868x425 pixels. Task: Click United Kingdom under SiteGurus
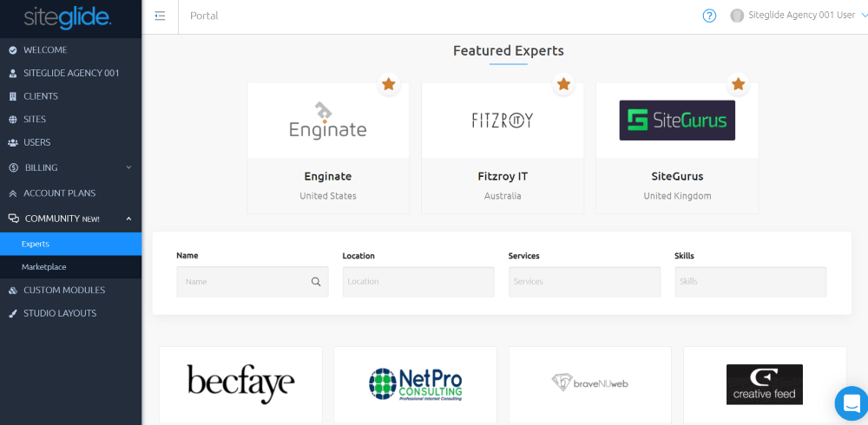click(677, 196)
